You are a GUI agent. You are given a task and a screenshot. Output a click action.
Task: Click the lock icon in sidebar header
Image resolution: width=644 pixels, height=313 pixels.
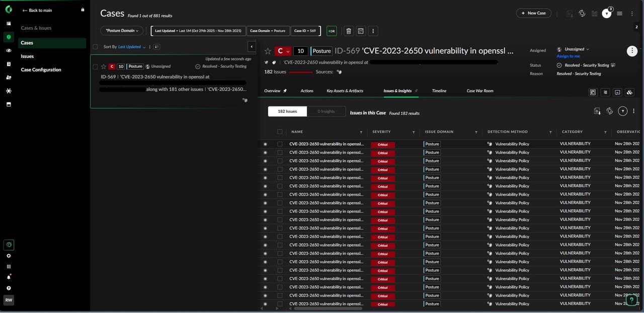point(83,10)
